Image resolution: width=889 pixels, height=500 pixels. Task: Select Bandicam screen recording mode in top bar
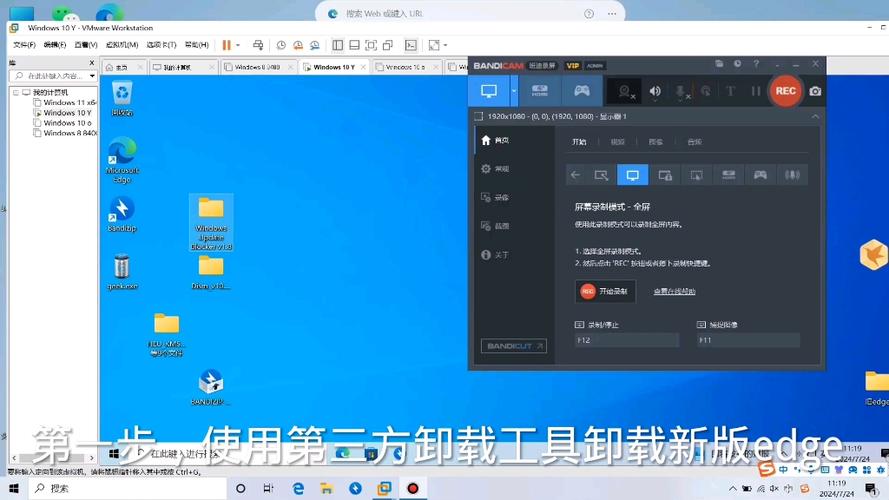point(489,91)
